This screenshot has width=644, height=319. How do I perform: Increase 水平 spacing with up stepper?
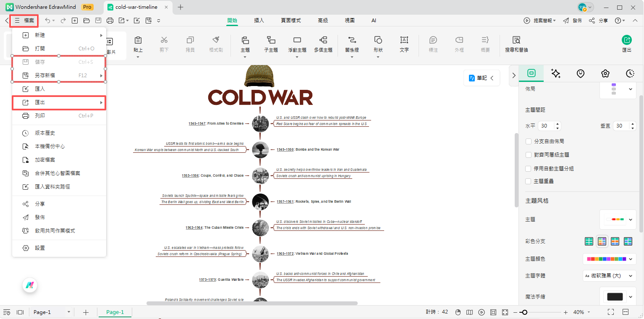558,124
